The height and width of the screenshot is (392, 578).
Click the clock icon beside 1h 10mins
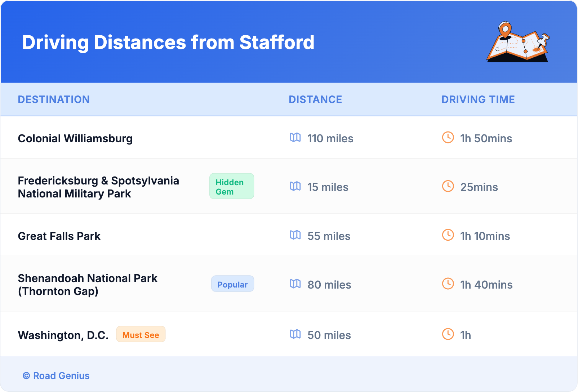point(448,235)
